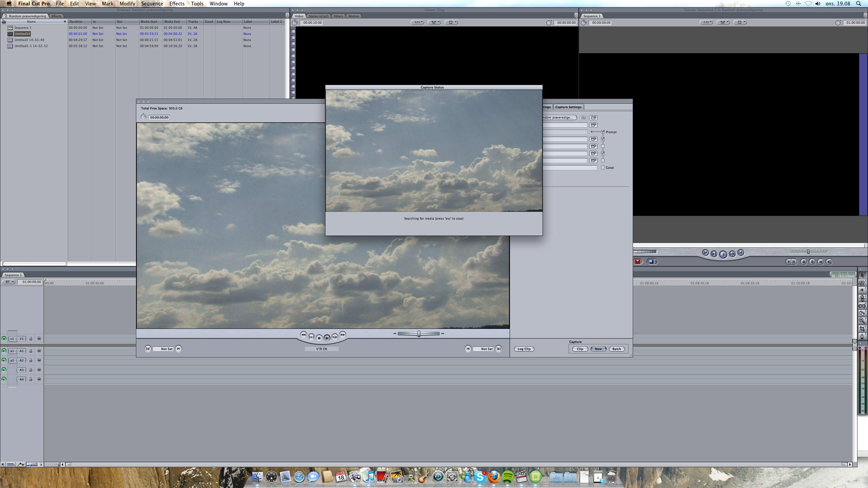Fast forward the deck in Log and Capture
The image size is (868, 488).
tap(342, 334)
